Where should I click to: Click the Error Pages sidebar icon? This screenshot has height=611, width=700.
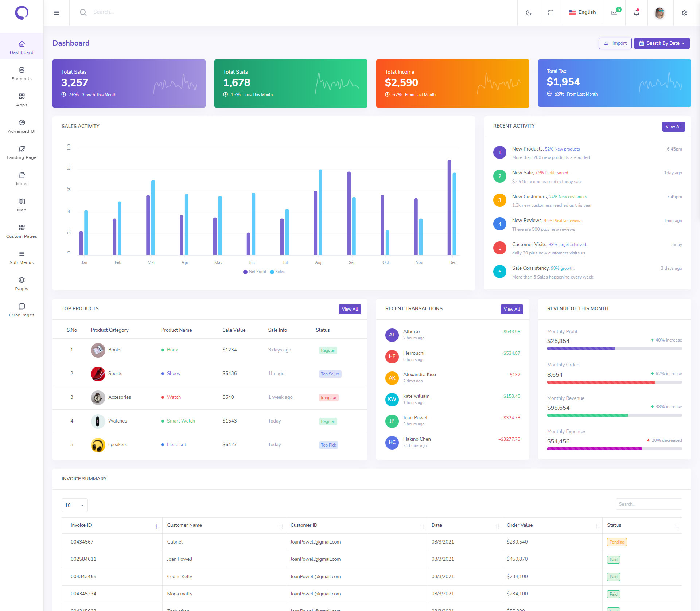click(22, 306)
